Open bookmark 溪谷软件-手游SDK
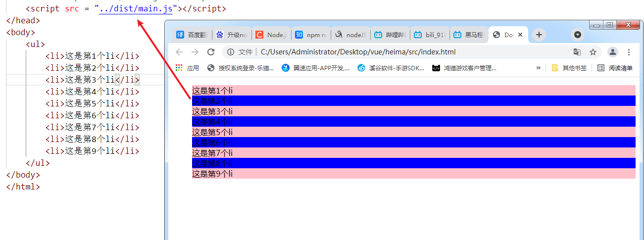 [391, 68]
